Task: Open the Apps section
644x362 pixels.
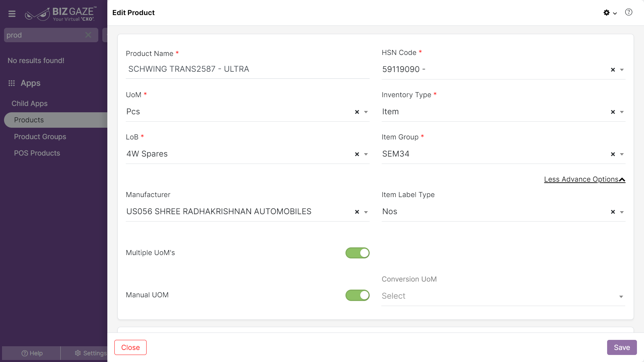Action: point(30,83)
